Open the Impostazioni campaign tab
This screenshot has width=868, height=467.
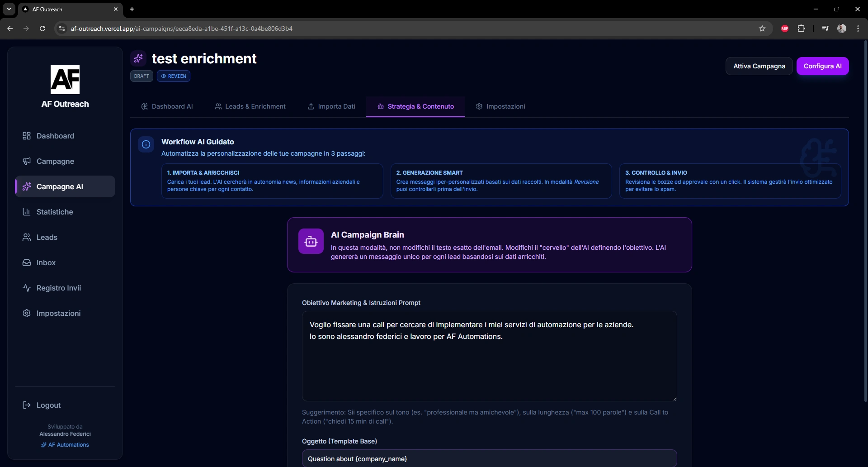point(500,106)
